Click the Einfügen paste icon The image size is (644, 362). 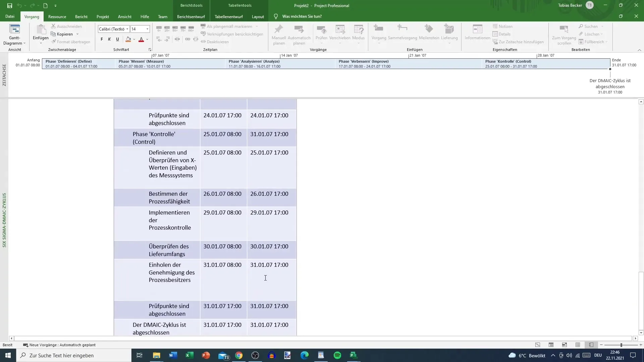click(x=41, y=30)
